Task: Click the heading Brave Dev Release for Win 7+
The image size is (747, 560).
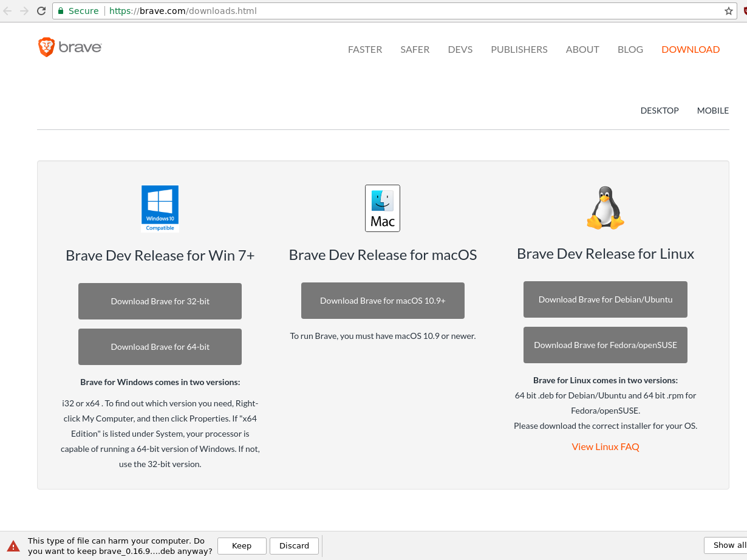Action: coord(160,256)
